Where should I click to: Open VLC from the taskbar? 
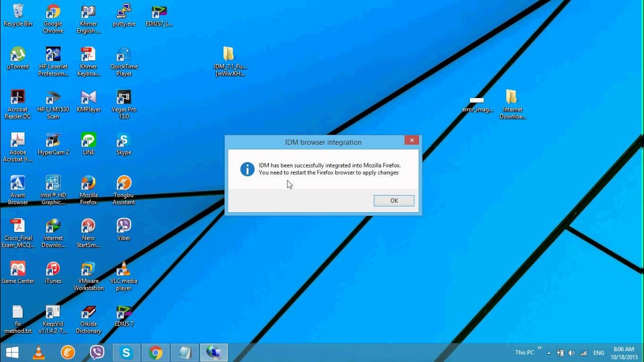38,352
